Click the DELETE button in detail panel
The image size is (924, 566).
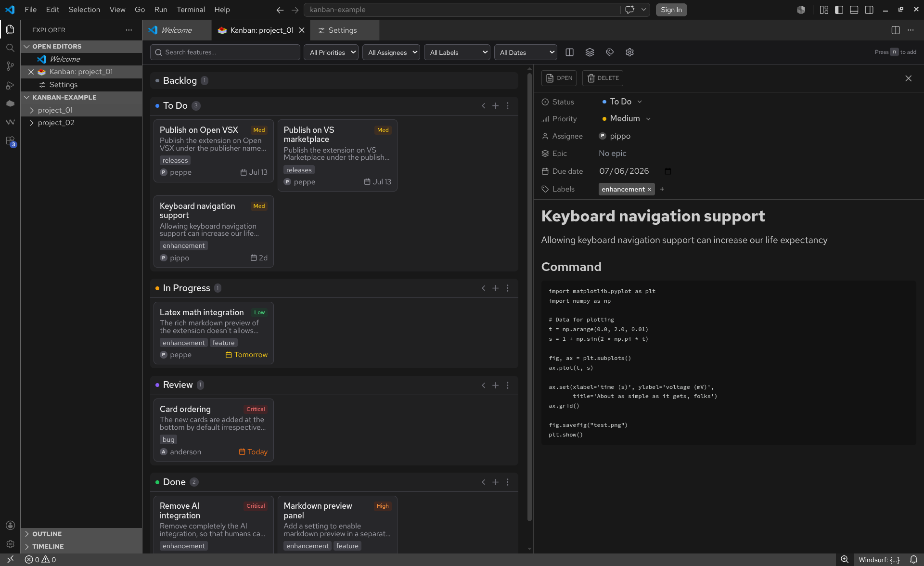coord(603,78)
